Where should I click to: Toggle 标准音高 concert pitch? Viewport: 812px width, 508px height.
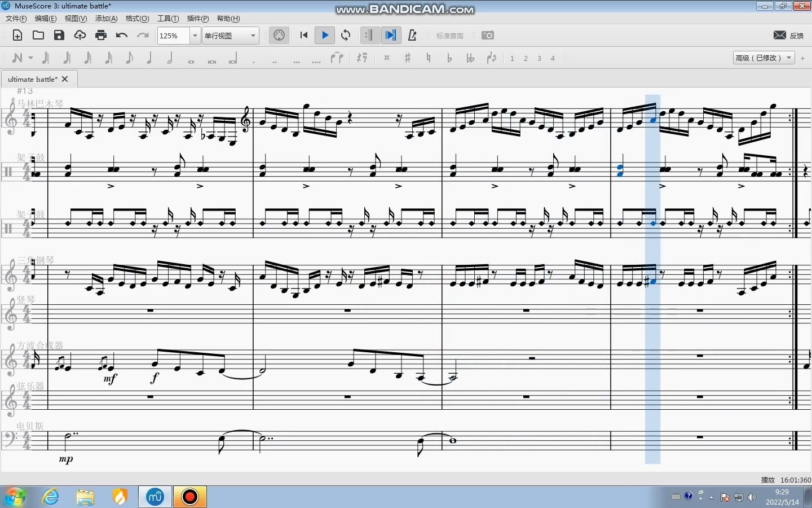click(450, 36)
